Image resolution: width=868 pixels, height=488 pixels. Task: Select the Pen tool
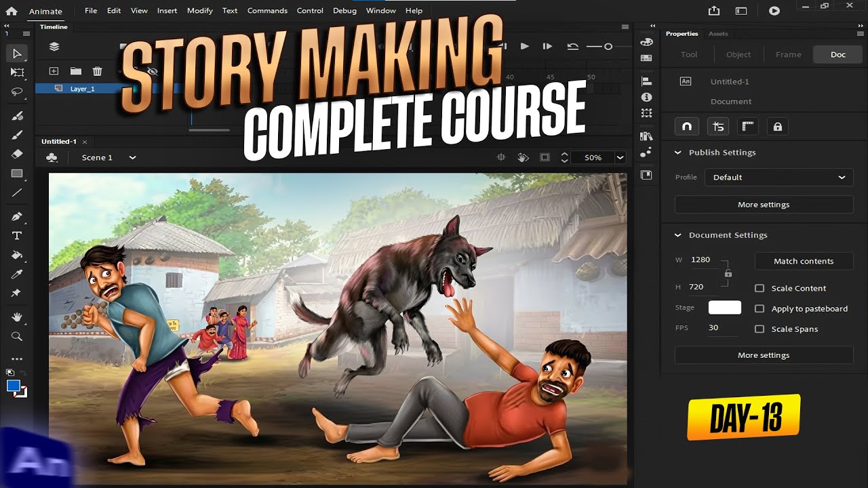click(x=17, y=216)
